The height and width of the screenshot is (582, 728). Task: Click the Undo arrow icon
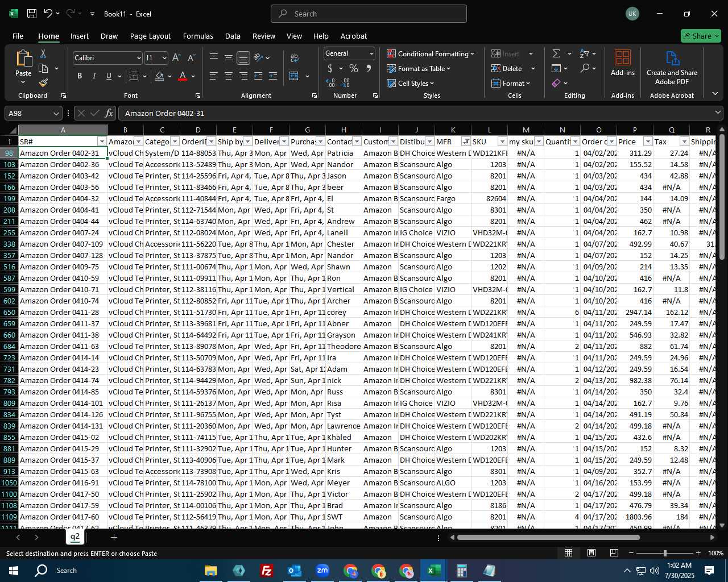48,14
